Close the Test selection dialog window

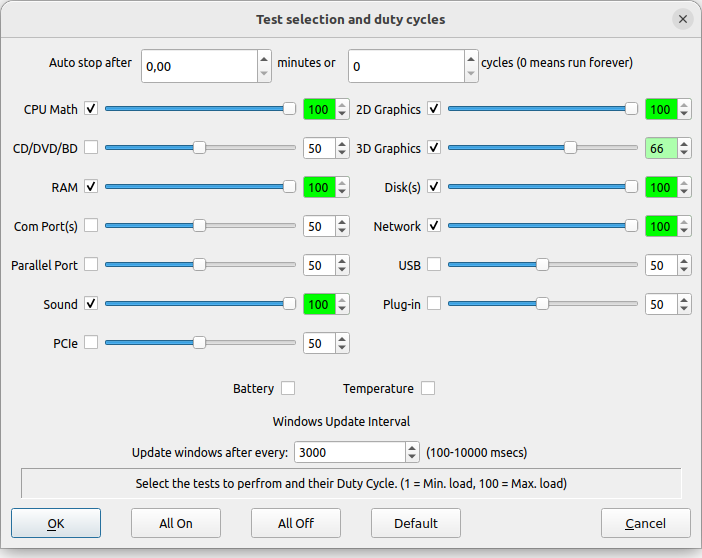click(683, 19)
